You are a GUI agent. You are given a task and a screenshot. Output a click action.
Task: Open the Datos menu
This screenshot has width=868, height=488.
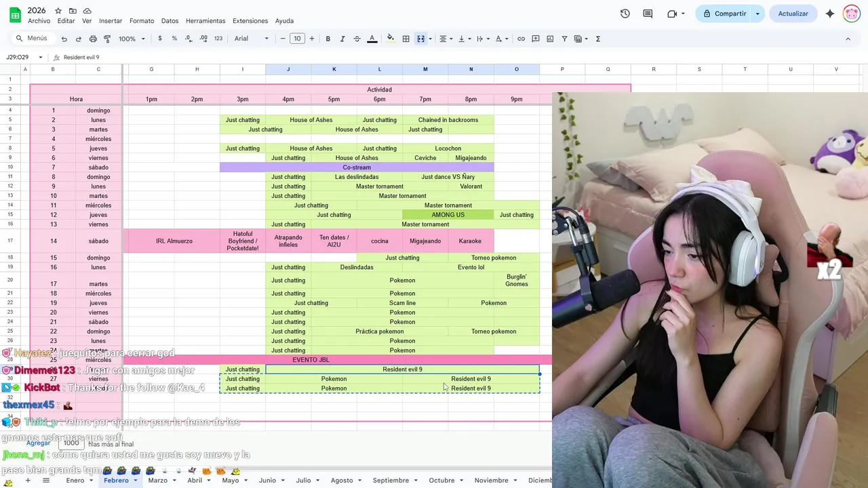coord(170,21)
